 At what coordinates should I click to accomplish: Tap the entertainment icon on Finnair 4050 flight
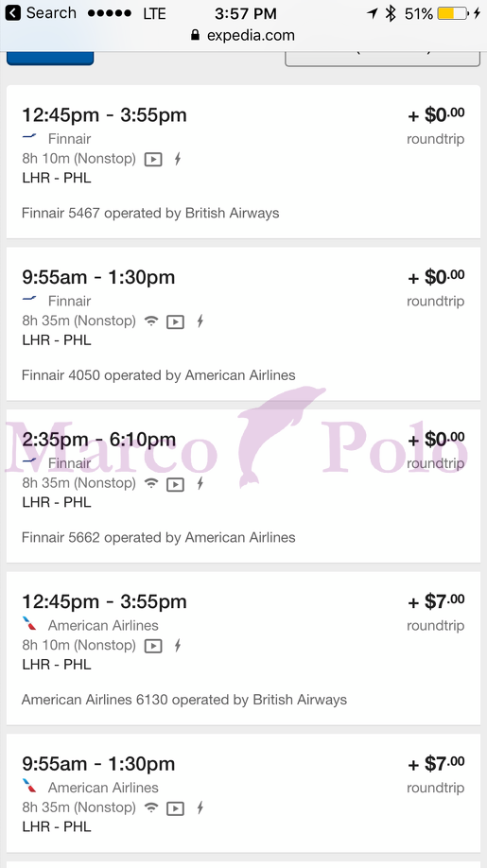176,321
